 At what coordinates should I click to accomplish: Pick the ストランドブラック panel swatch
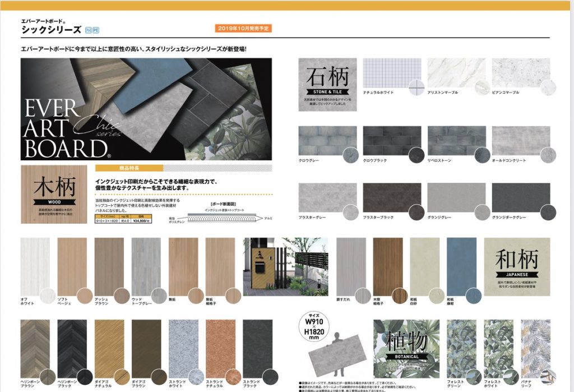(257, 349)
